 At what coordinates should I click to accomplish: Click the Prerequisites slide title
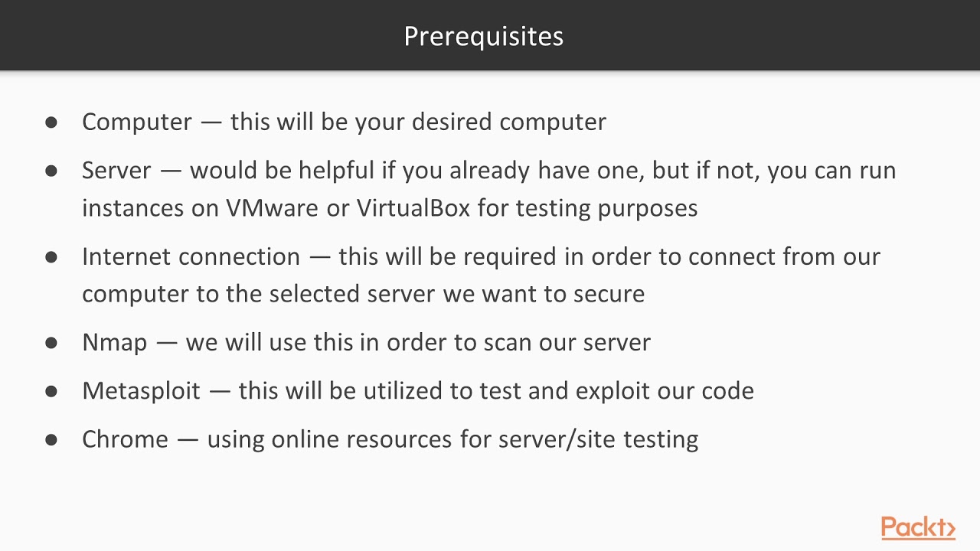pos(483,36)
